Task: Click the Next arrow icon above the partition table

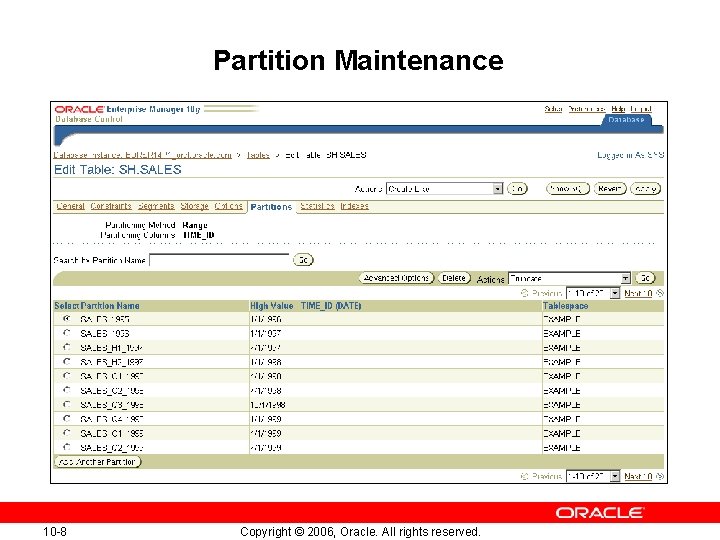Action: point(660,293)
